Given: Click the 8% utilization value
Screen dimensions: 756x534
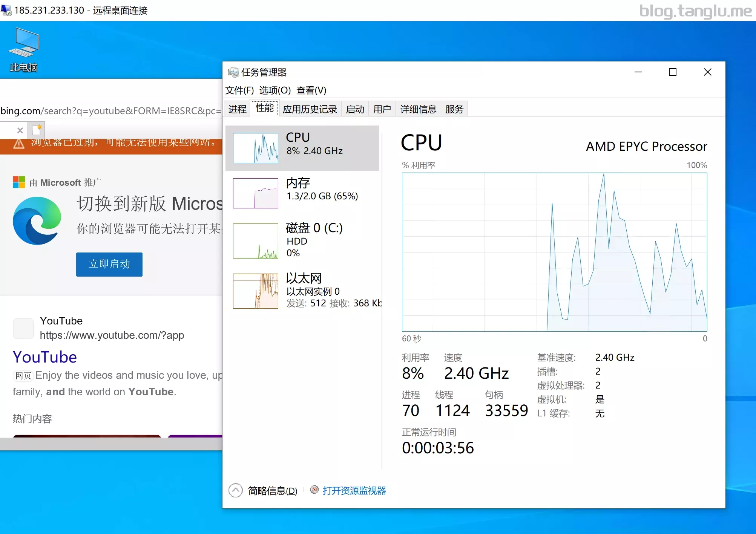Looking at the screenshot, I should [x=413, y=373].
